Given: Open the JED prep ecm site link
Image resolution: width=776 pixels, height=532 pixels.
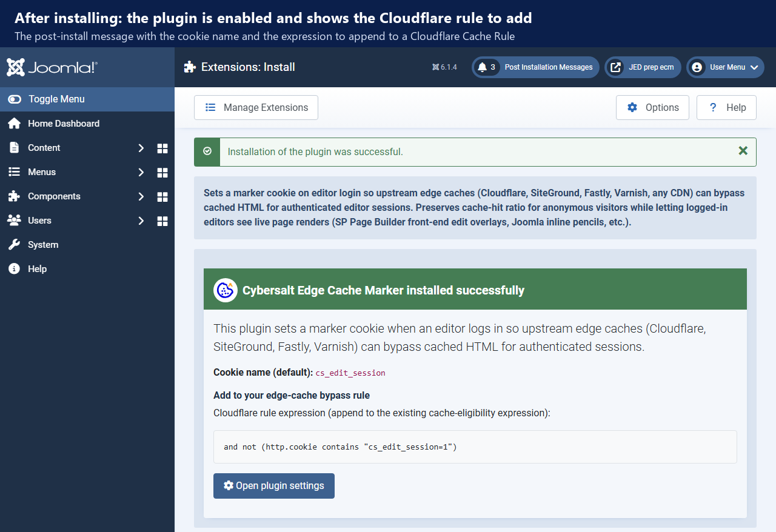Looking at the screenshot, I should pyautogui.click(x=643, y=67).
